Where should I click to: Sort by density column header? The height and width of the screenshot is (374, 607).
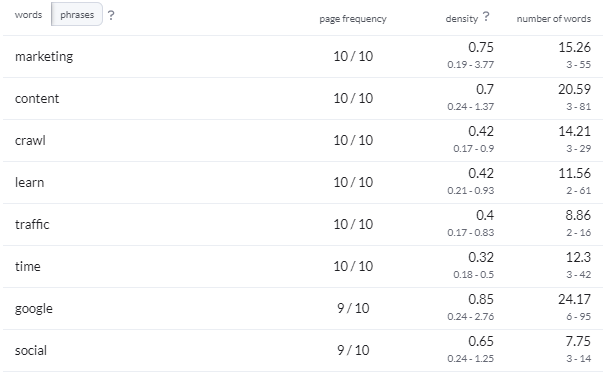pos(462,19)
